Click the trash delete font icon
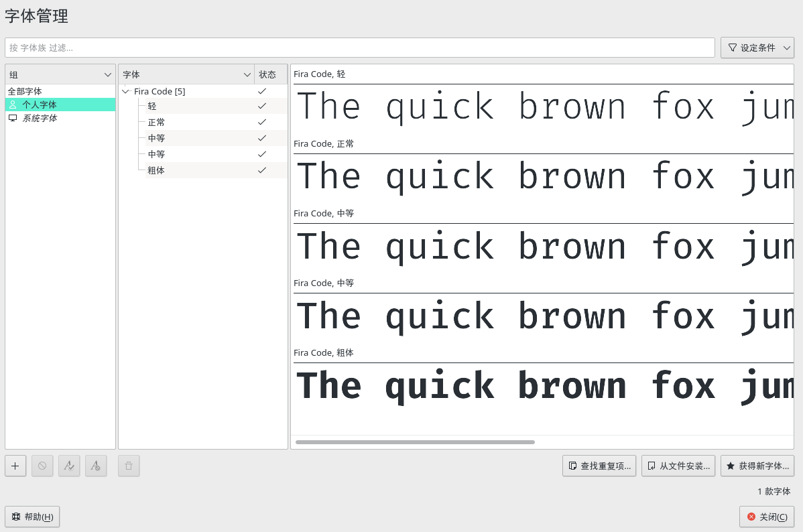Image resolution: width=803 pixels, height=532 pixels. coord(129,466)
